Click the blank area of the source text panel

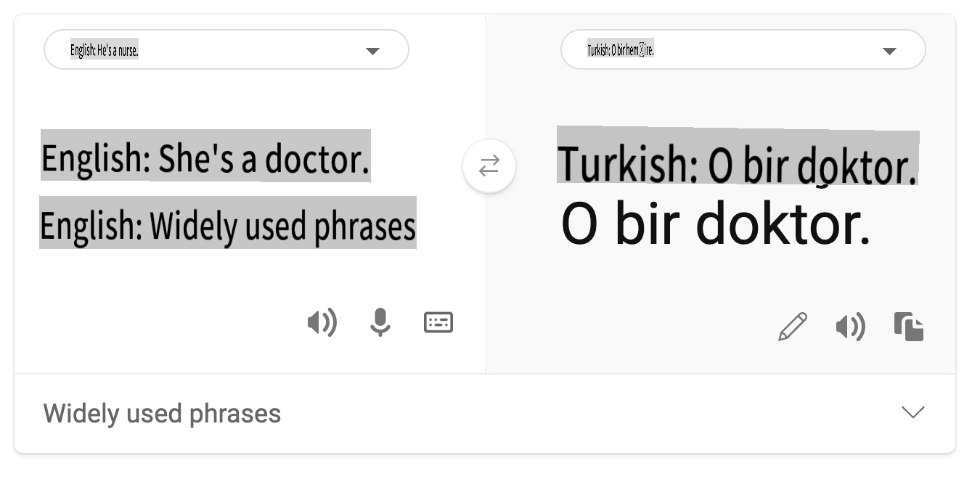[181, 305]
